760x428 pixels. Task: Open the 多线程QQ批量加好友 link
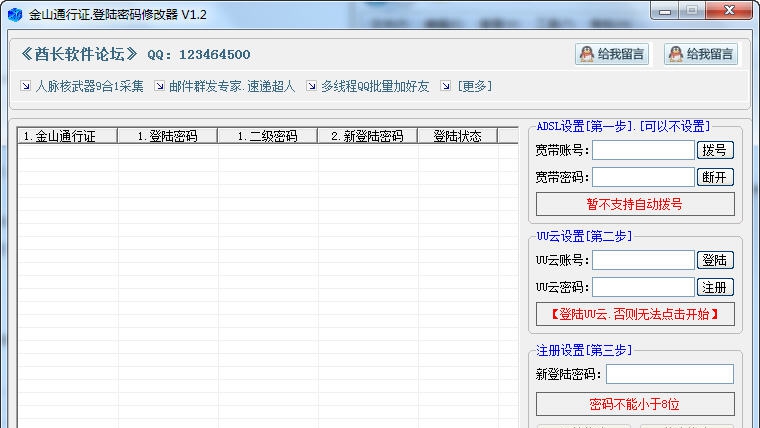pos(375,86)
